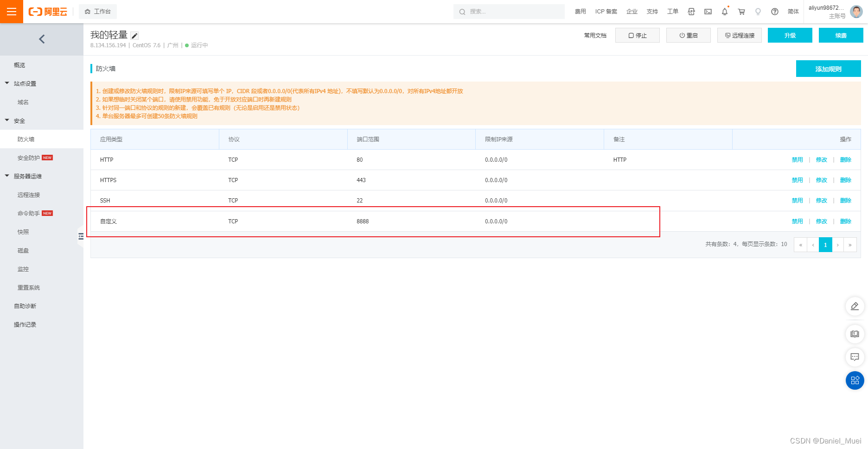This screenshot has height=449, width=868.
Task: Disable the HTTPS rule via 禁用
Action: [x=797, y=180]
